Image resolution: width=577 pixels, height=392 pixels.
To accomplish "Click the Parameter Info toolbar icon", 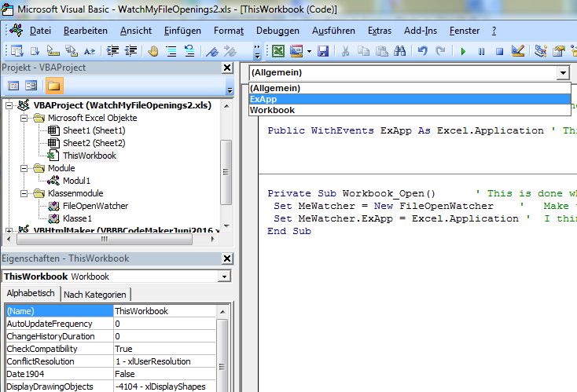I will 72,51.
